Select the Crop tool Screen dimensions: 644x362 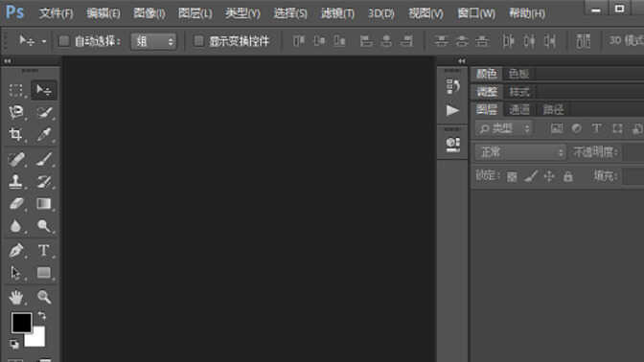point(15,135)
